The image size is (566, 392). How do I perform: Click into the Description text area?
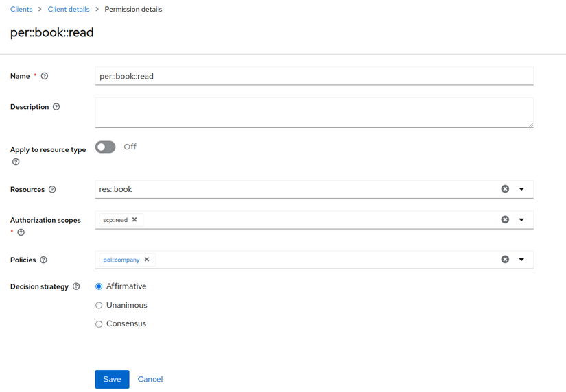tap(314, 112)
